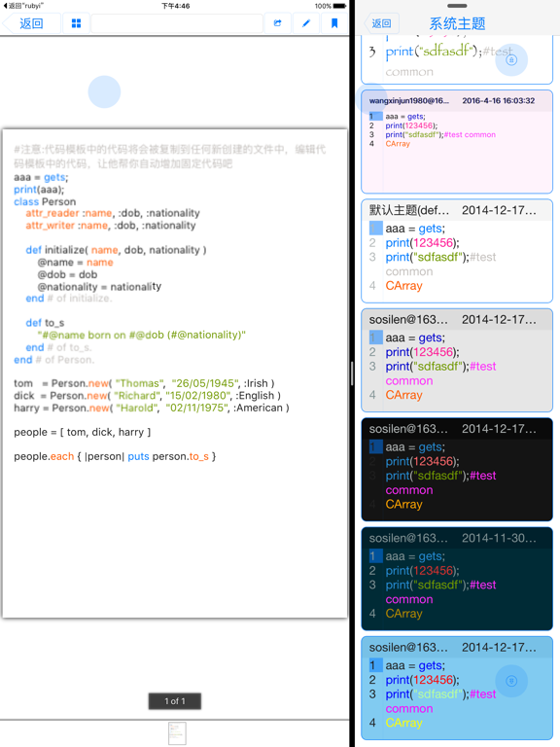The image size is (560, 747).
Task: Select the wangxinjun1980 pink theme card
Action: pyautogui.click(x=457, y=141)
